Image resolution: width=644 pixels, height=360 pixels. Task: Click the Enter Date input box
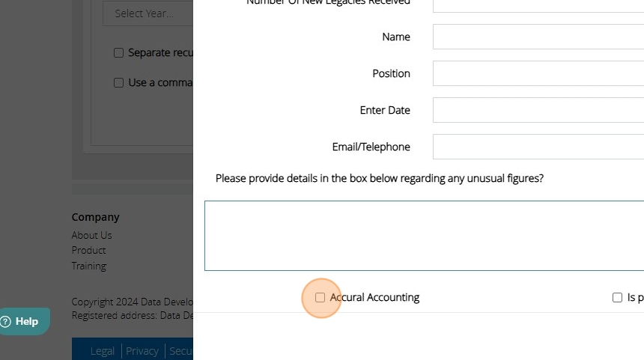[x=538, y=110]
